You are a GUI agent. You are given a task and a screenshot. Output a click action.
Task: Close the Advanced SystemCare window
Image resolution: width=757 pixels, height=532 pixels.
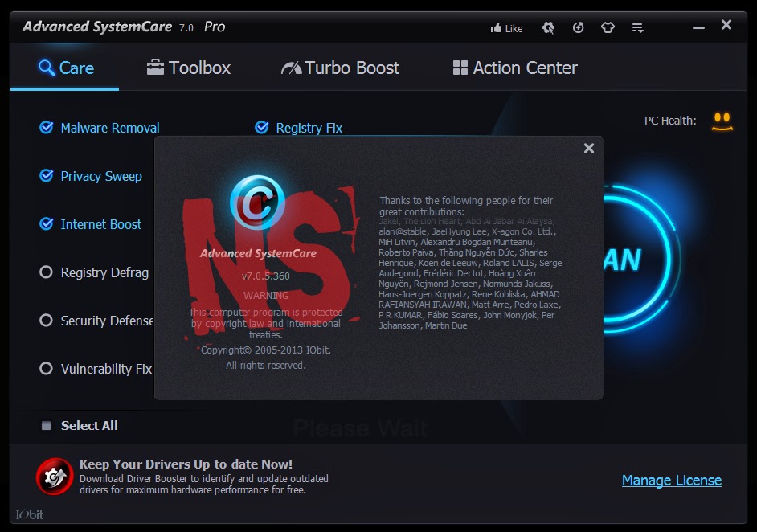click(726, 25)
